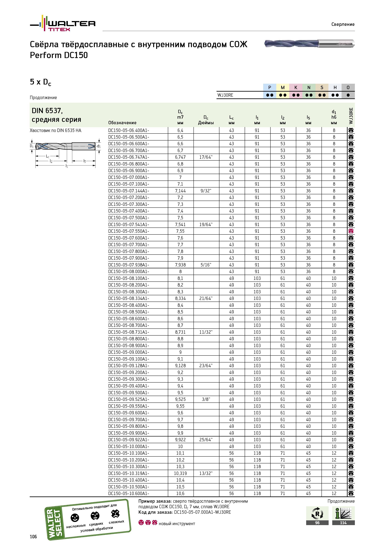Select the smiling face above 'несложных'

[75, 518]
